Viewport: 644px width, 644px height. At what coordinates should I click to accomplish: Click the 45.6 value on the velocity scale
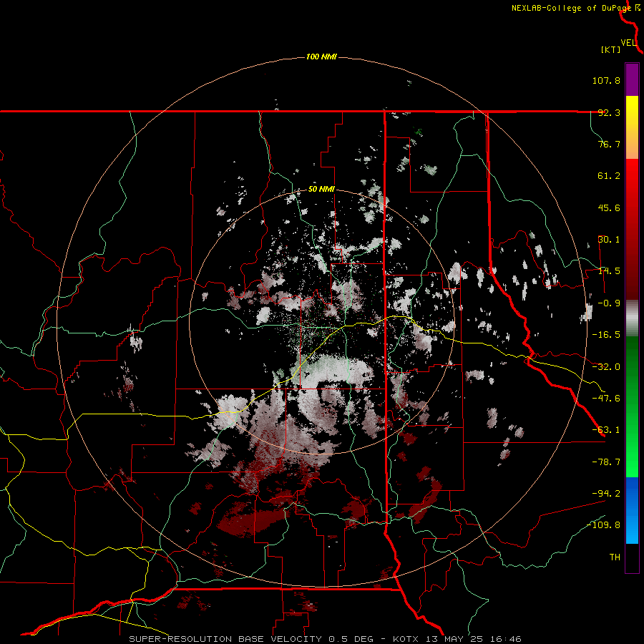(609, 208)
